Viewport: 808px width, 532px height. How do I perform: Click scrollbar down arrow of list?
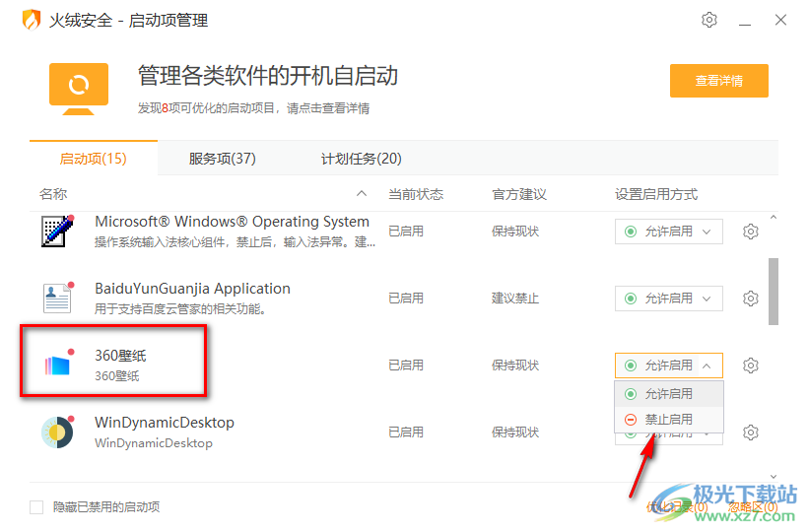pos(774,477)
